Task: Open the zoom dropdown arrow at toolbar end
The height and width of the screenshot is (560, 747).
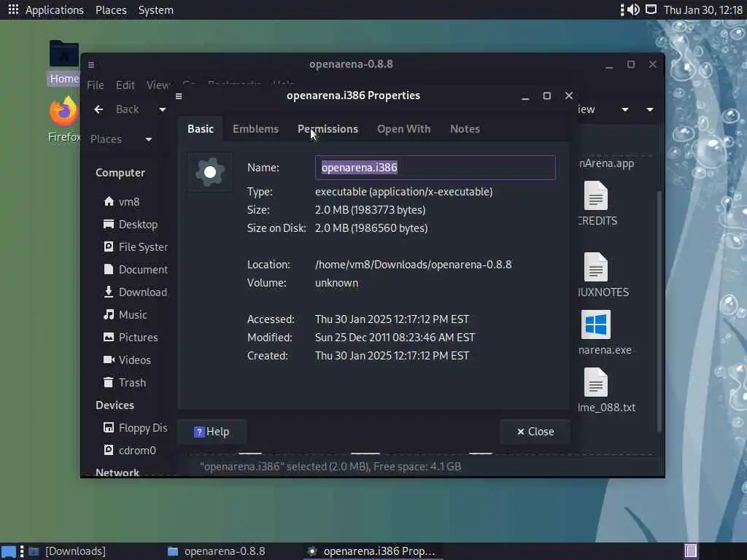Action: [650, 109]
